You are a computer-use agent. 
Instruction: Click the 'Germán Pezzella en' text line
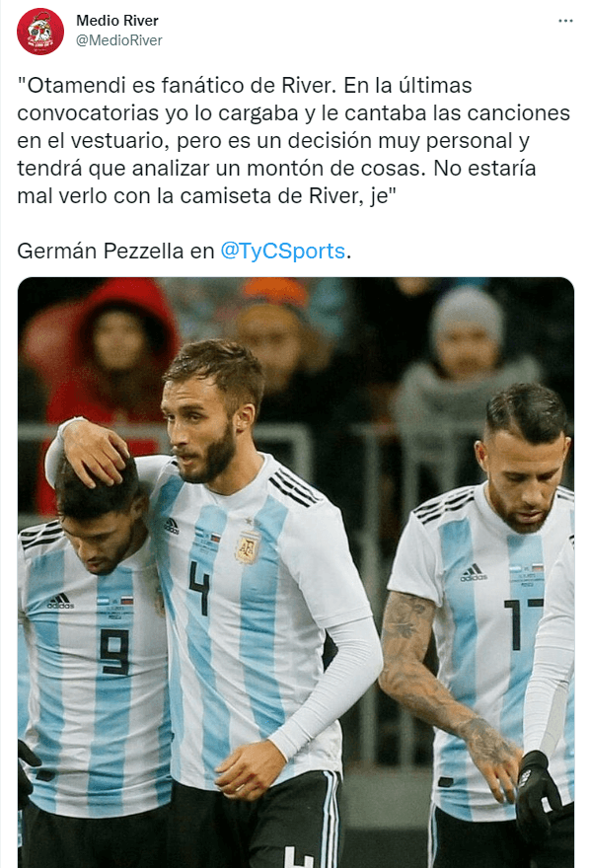point(115,251)
